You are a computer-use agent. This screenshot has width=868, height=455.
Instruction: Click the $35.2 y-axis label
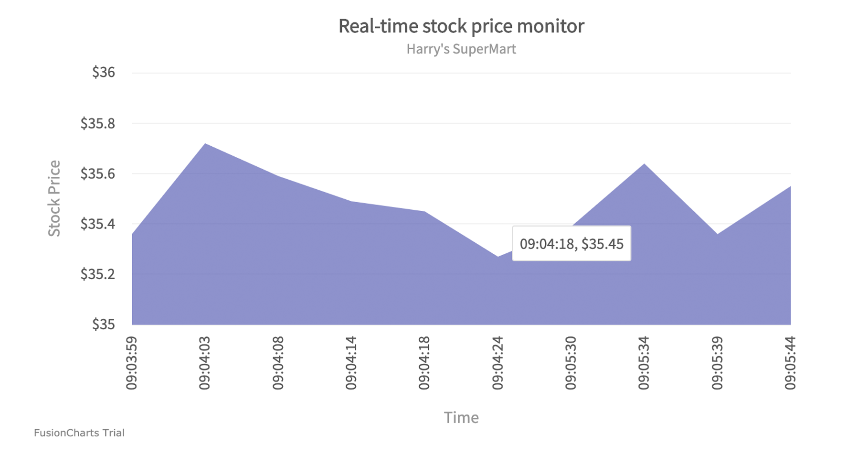coord(98,274)
